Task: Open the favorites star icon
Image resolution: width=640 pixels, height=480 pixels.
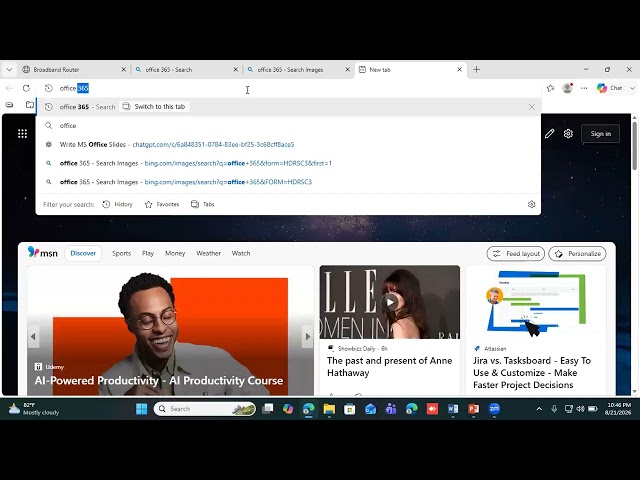Action: coord(550,88)
